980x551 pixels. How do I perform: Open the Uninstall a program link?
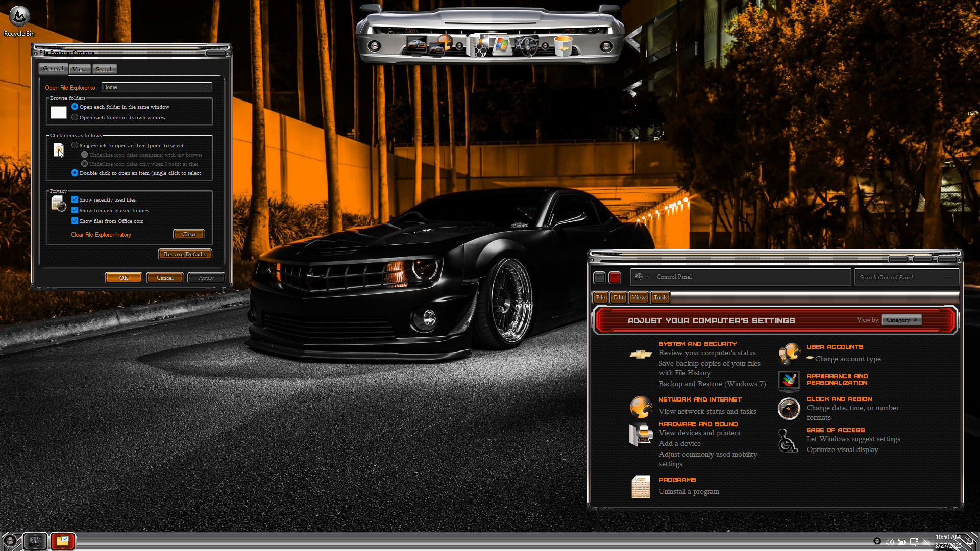[x=689, y=491]
